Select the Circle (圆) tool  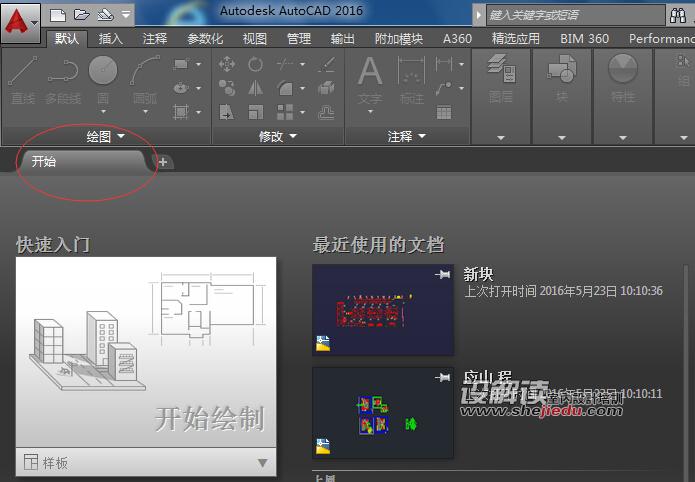click(x=103, y=78)
